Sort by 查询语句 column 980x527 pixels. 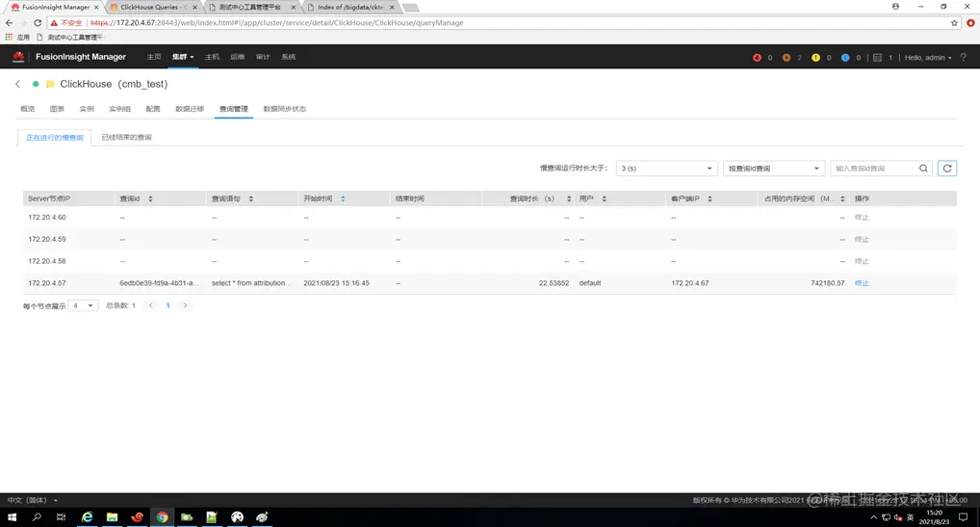click(250, 198)
